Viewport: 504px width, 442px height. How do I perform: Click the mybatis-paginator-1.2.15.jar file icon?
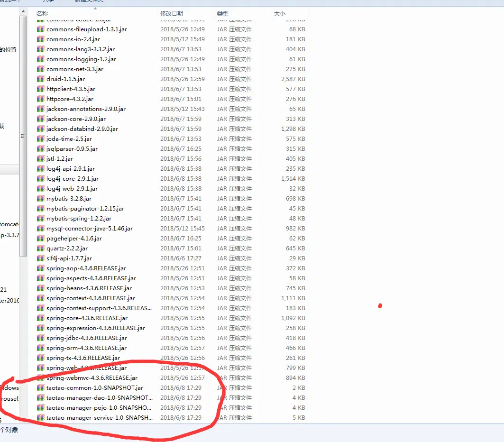coord(40,209)
